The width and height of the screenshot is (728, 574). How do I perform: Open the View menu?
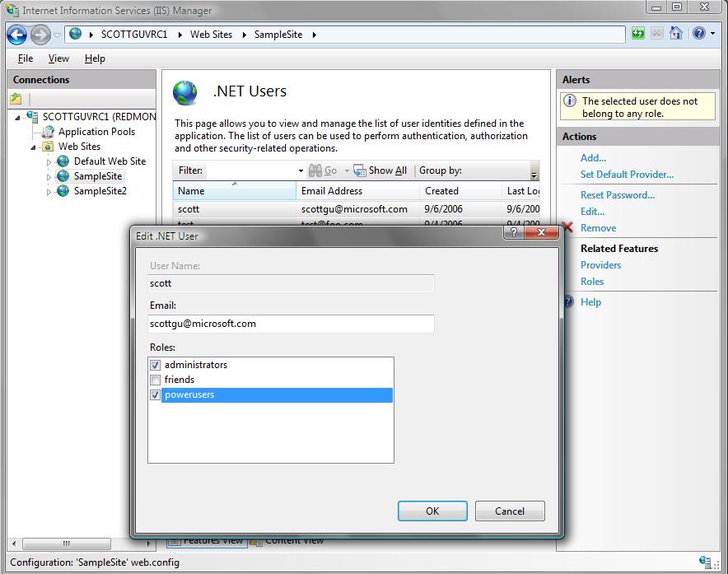point(58,58)
